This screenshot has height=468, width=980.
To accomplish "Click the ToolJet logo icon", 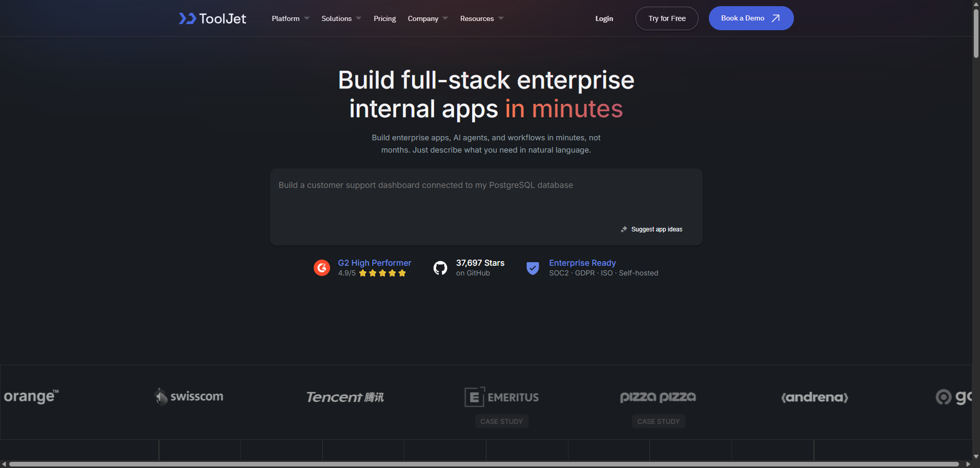I will [x=187, y=19].
